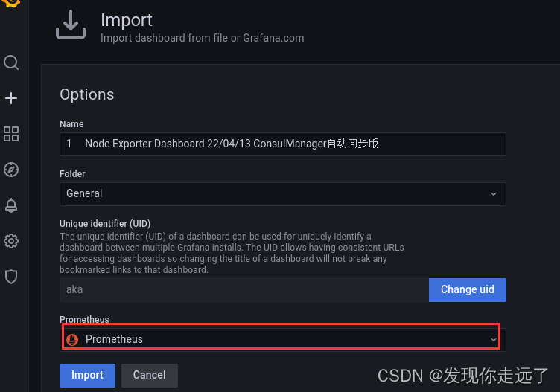Click the chevron of Prometheus selector

click(494, 340)
